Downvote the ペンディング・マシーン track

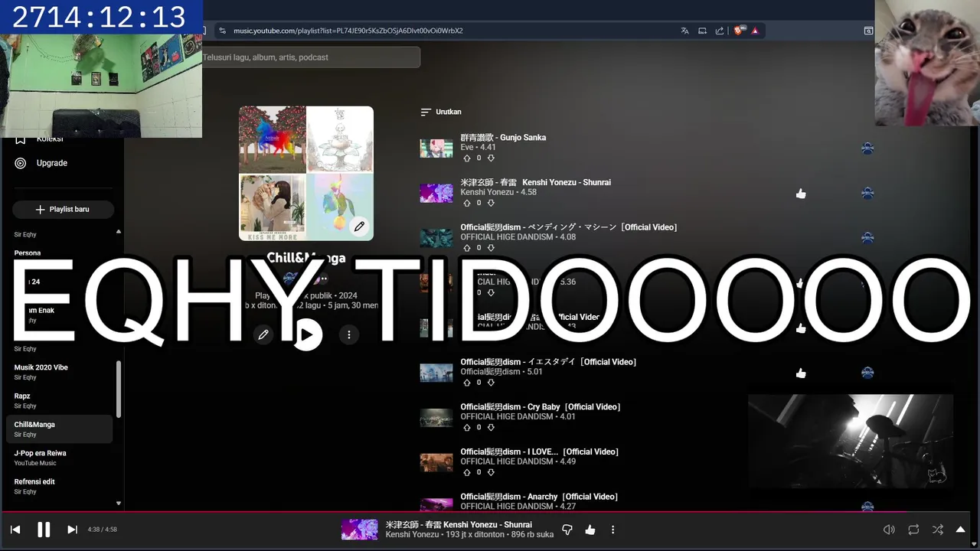(491, 248)
